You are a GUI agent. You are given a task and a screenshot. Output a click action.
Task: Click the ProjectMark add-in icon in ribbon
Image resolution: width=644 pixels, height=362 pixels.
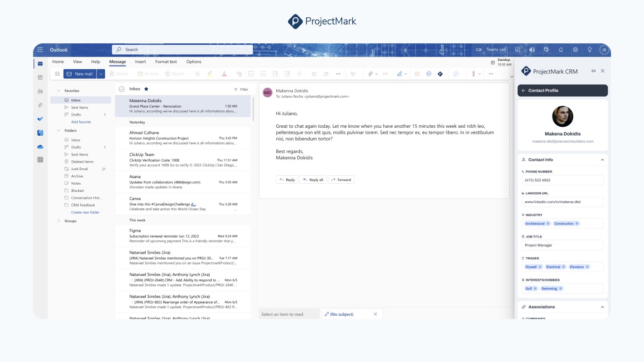(440, 74)
